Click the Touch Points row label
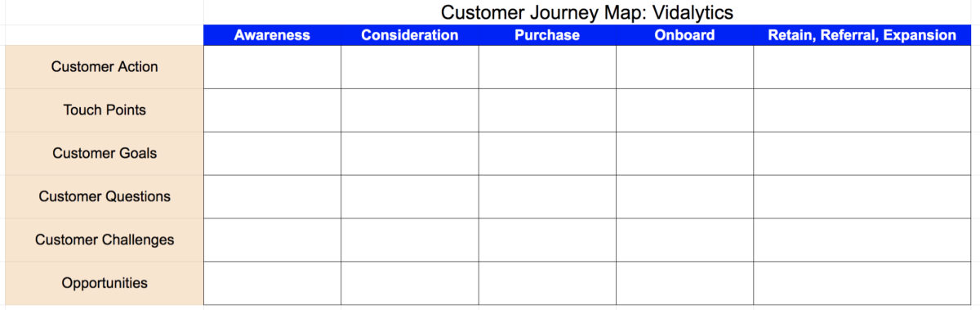The width and height of the screenshot is (980, 310). pos(105,110)
